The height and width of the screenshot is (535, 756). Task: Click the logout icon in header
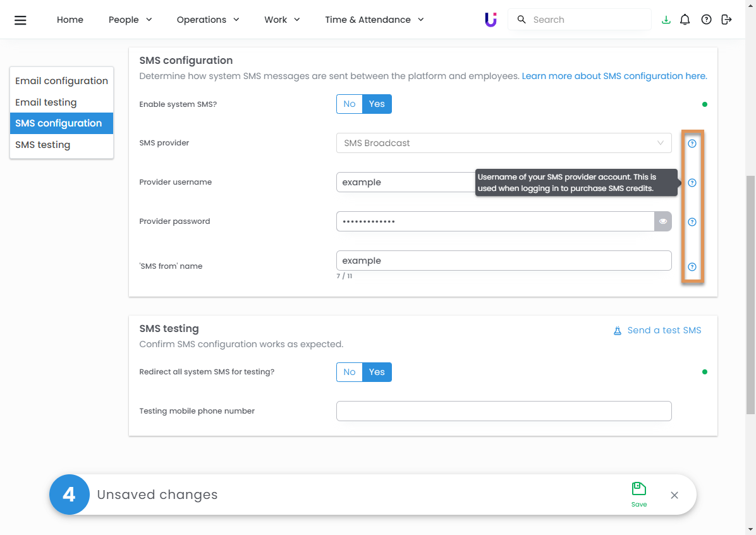tap(726, 20)
